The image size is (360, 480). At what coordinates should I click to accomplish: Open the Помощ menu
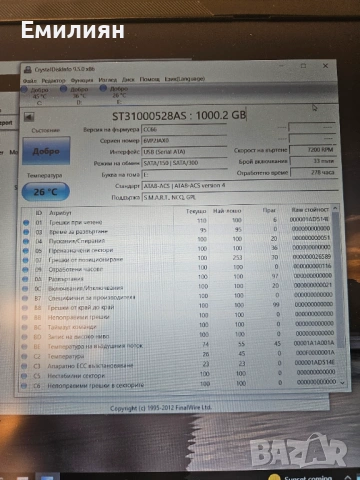(x=150, y=79)
